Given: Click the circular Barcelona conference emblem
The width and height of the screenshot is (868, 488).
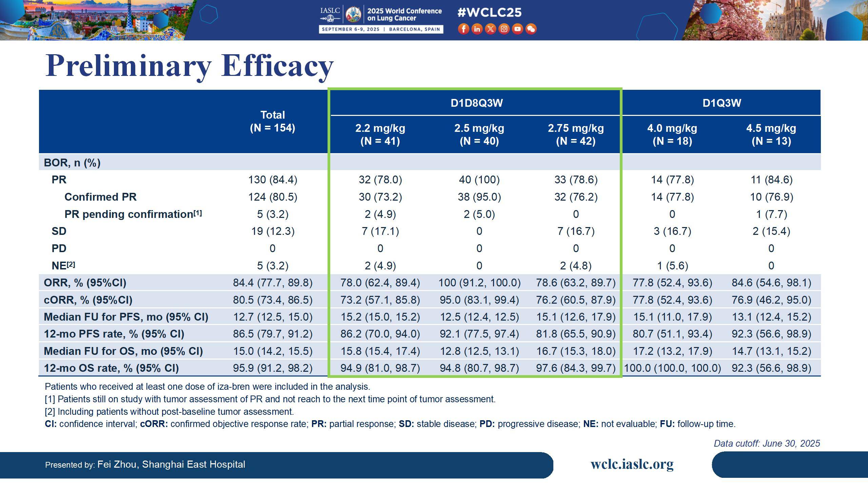Looking at the screenshot, I should 353,15.
